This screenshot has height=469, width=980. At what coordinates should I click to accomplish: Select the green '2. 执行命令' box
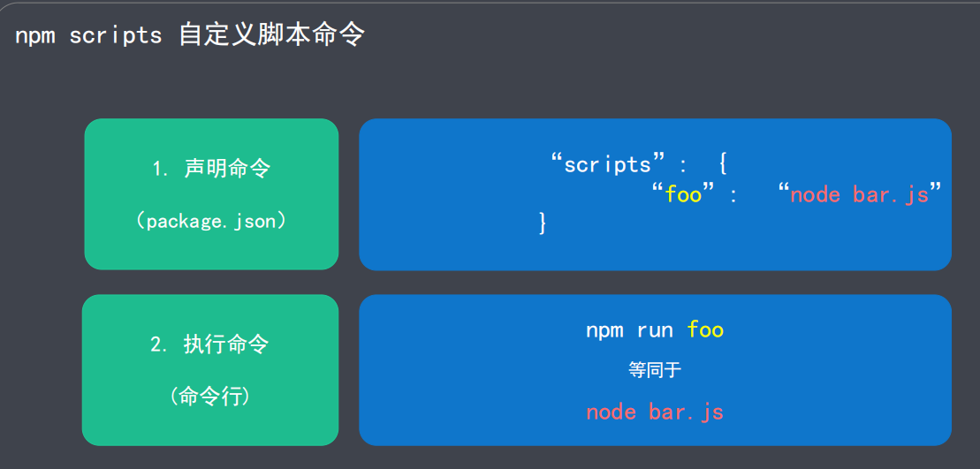[x=210, y=370]
